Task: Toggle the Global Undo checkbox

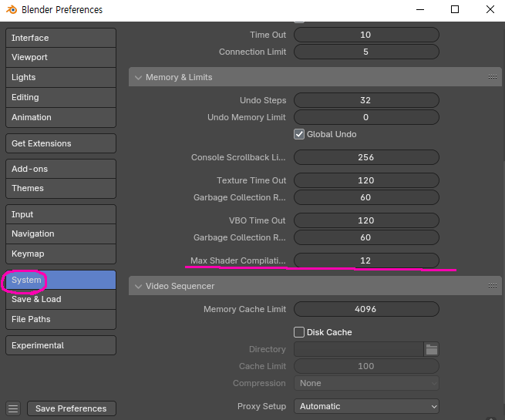Action: (x=299, y=134)
